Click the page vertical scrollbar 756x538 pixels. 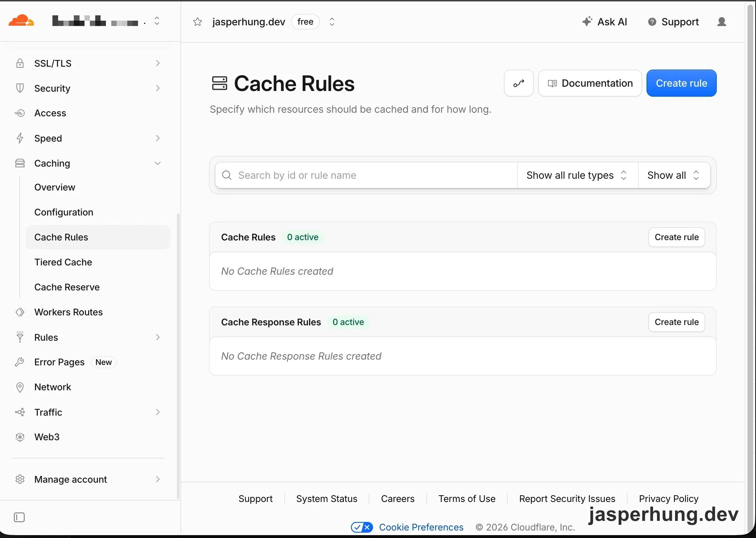point(750,268)
